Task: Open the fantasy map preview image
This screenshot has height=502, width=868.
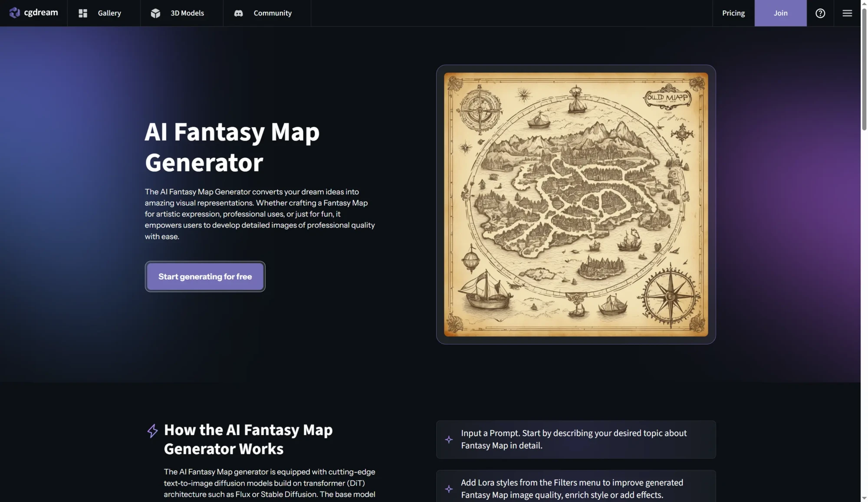Action: (x=576, y=204)
